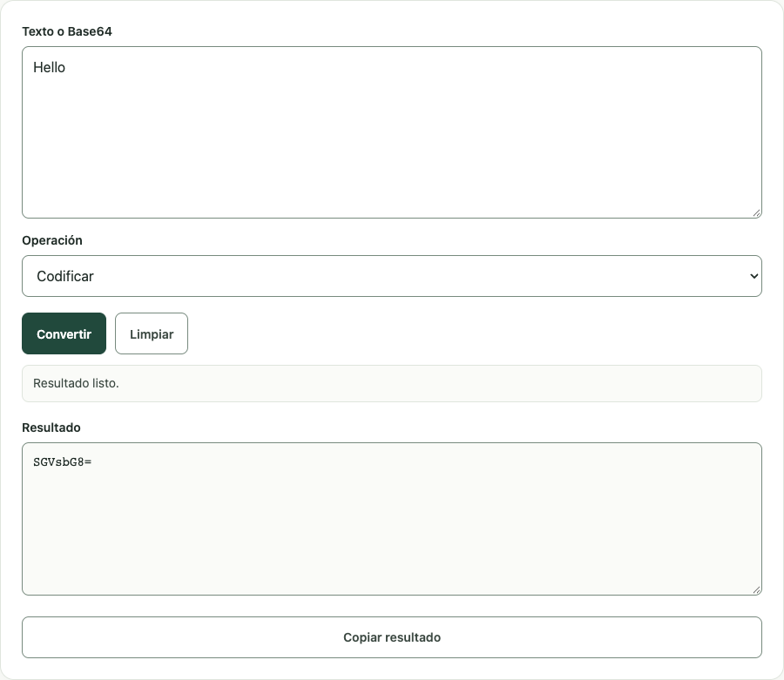Click the 'Operación' label
This screenshot has width=784, height=680.
click(x=52, y=240)
